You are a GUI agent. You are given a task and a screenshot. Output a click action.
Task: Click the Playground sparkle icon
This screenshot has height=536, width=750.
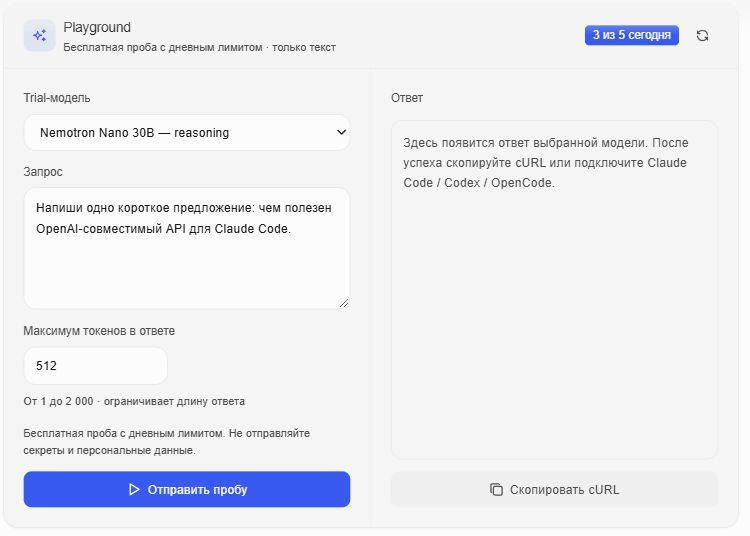coord(40,35)
